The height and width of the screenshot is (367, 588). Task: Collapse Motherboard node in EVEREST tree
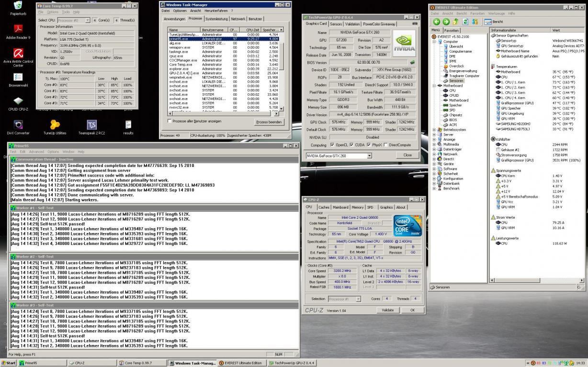coord(434,86)
